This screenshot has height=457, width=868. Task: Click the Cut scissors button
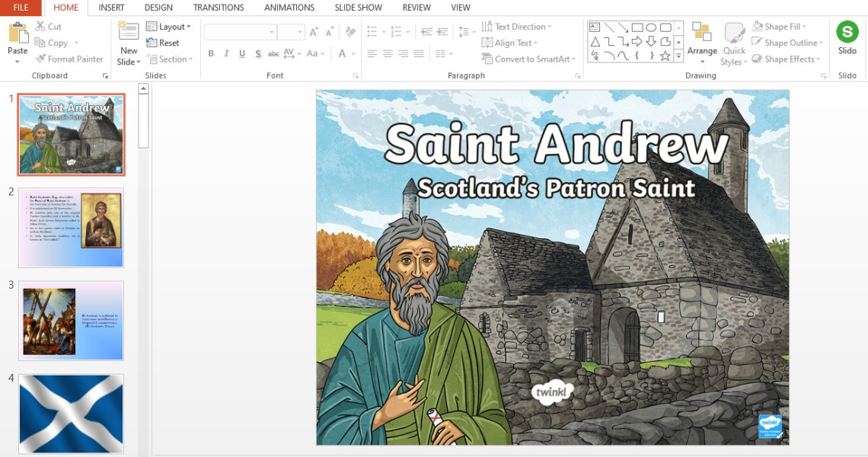48,26
